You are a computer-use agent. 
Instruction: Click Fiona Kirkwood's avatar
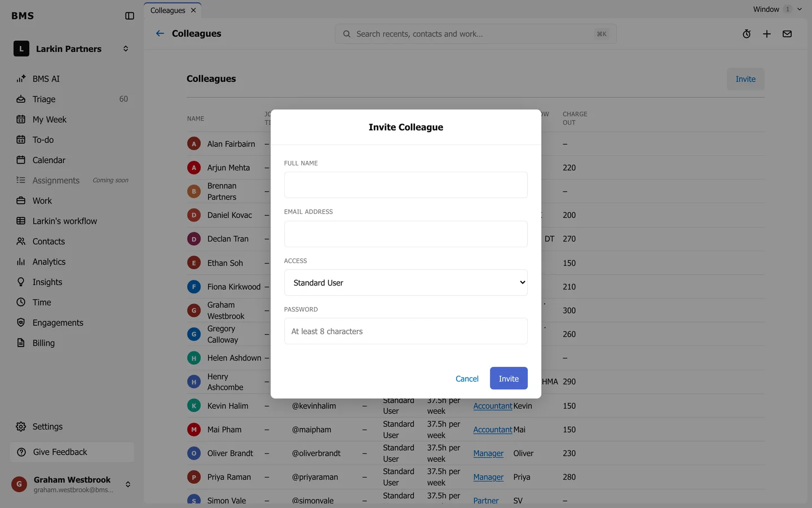(x=194, y=287)
